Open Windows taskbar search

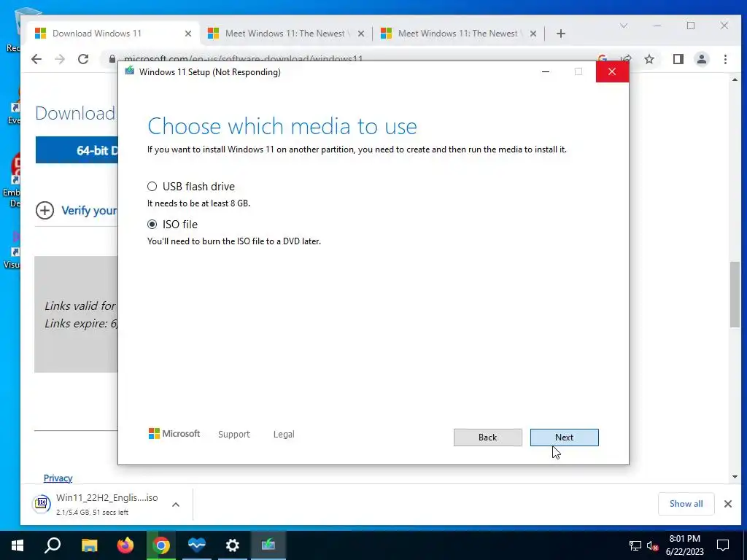[53, 545]
